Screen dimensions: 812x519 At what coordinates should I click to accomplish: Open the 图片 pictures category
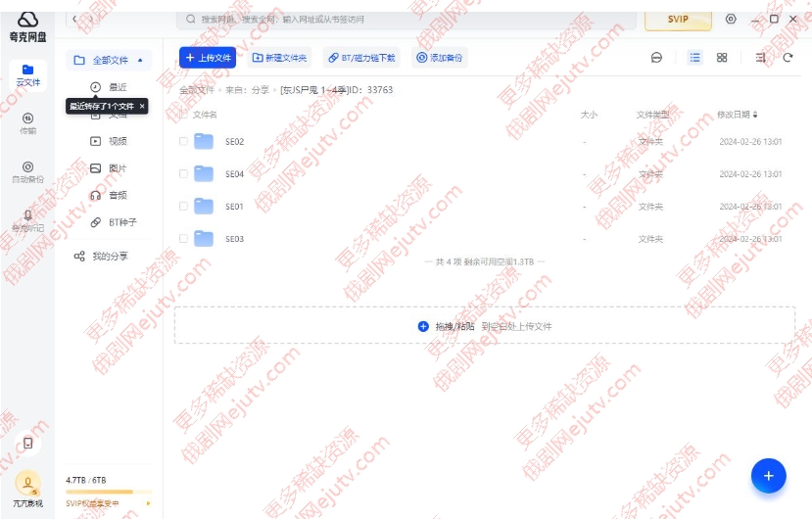109,168
